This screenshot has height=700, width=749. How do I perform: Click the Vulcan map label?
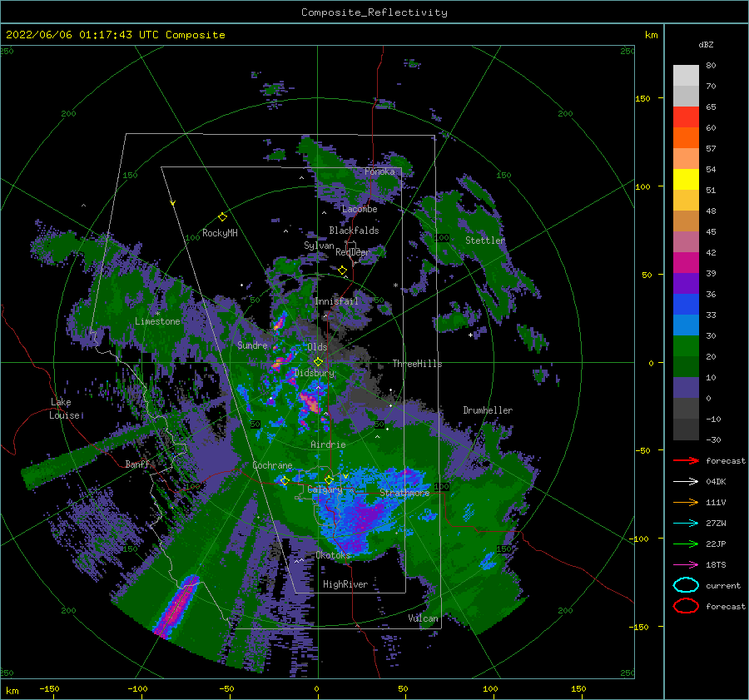[x=424, y=618]
